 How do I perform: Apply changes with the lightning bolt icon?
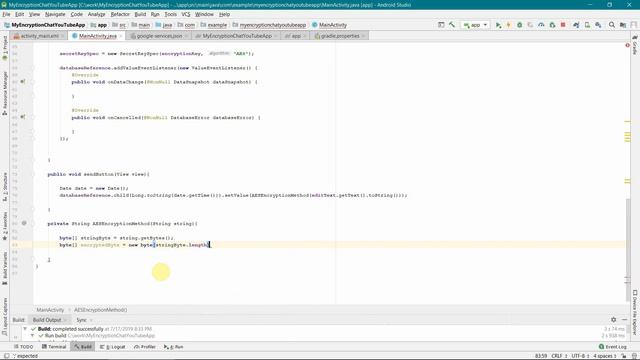coord(509,25)
